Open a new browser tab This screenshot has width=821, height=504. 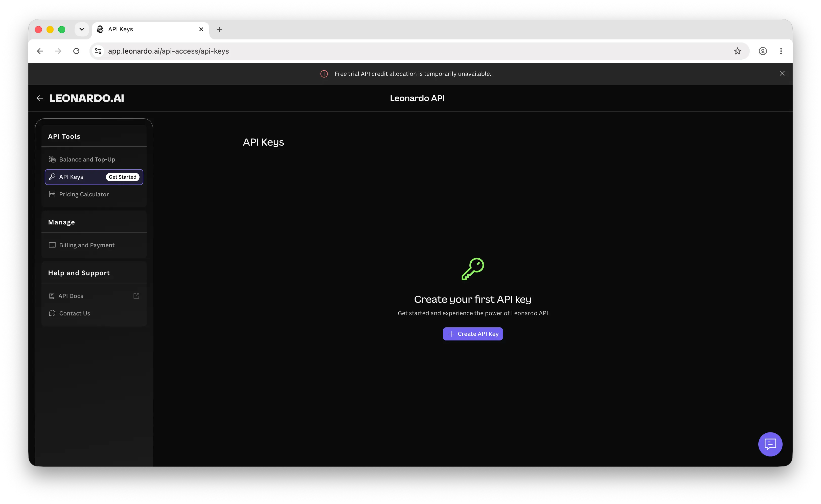coord(219,29)
